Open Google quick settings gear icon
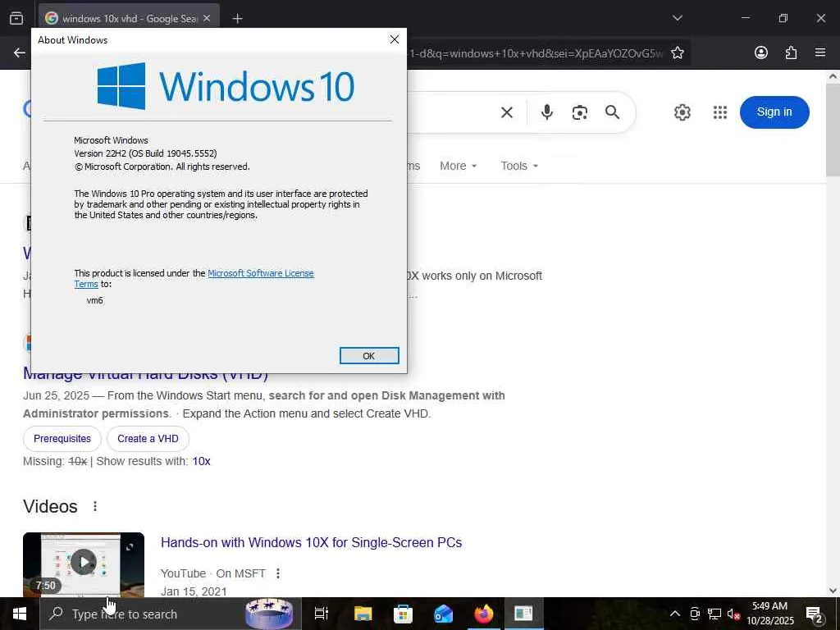 pos(682,112)
